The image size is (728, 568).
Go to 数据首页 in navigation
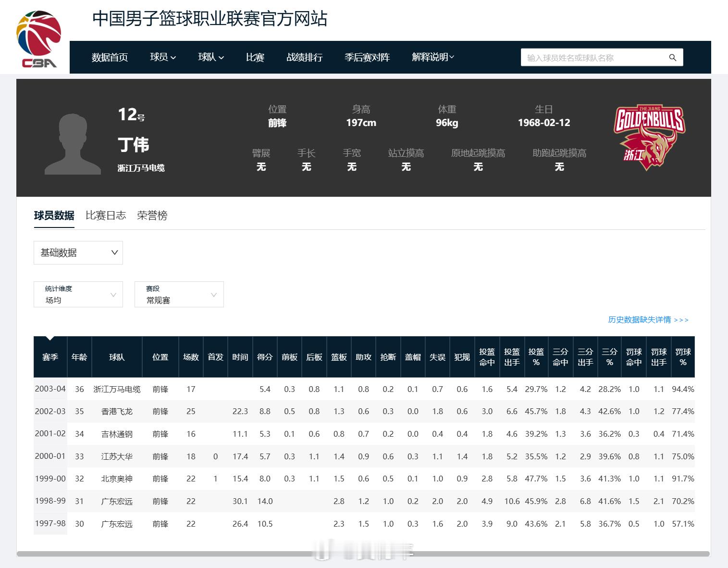[110, 57]
